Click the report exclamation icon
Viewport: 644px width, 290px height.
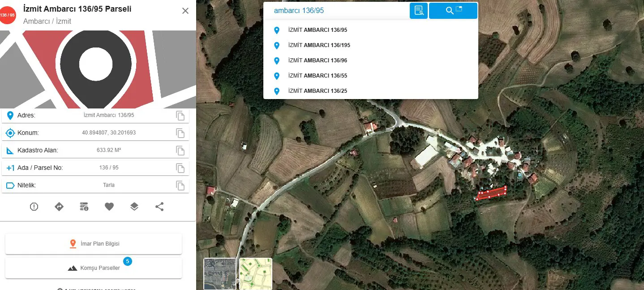pyautogui.click(x=34, y=207)
